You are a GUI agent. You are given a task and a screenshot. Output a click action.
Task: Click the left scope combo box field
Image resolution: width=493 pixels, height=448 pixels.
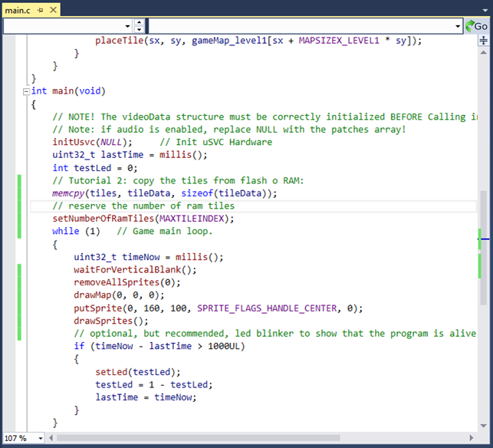tap(67, 26)
